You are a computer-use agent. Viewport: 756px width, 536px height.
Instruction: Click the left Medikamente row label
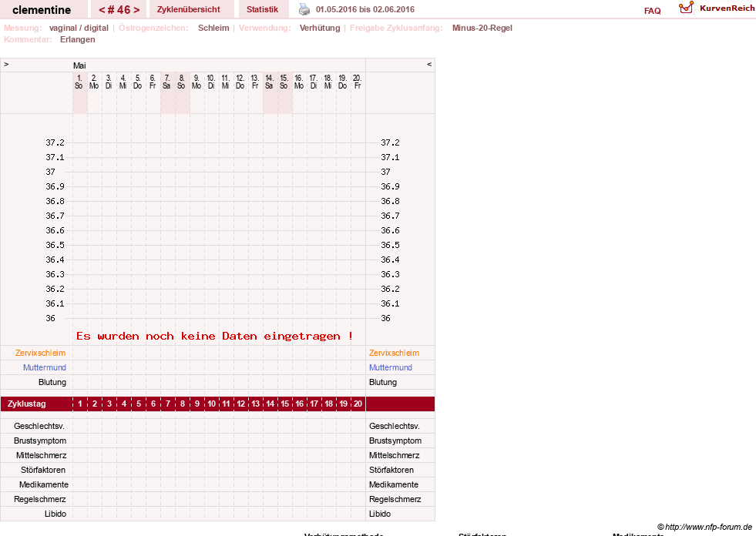click(44, 484)
